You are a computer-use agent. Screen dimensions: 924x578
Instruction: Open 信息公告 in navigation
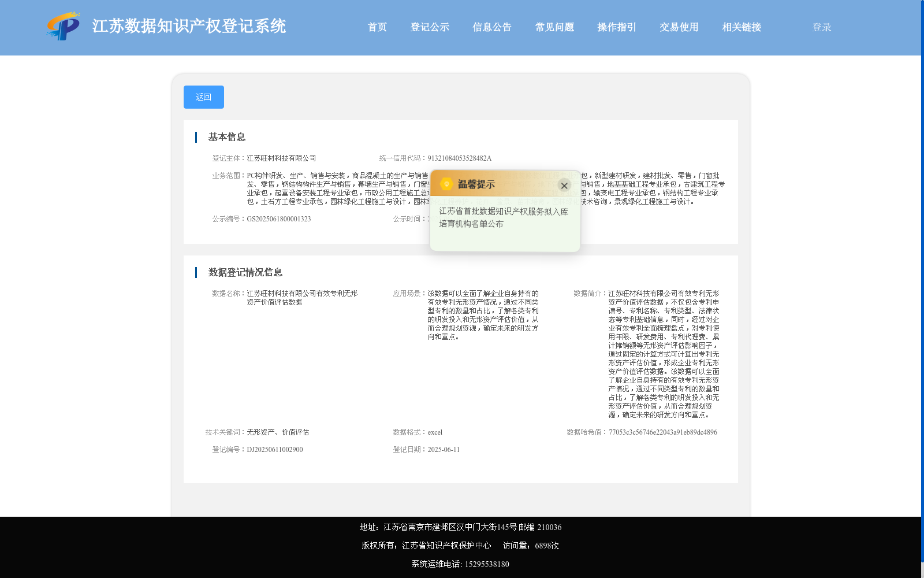(492, 27)
